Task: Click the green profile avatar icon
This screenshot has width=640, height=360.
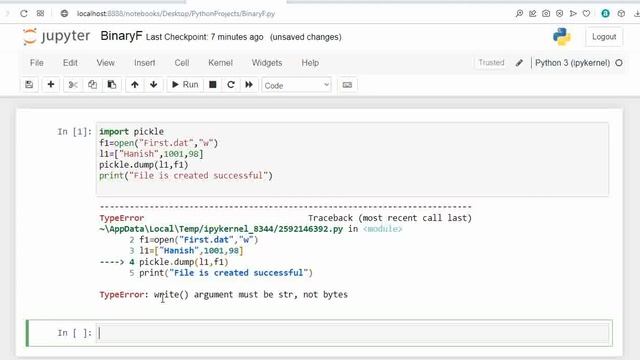Action: click(605, 13)
